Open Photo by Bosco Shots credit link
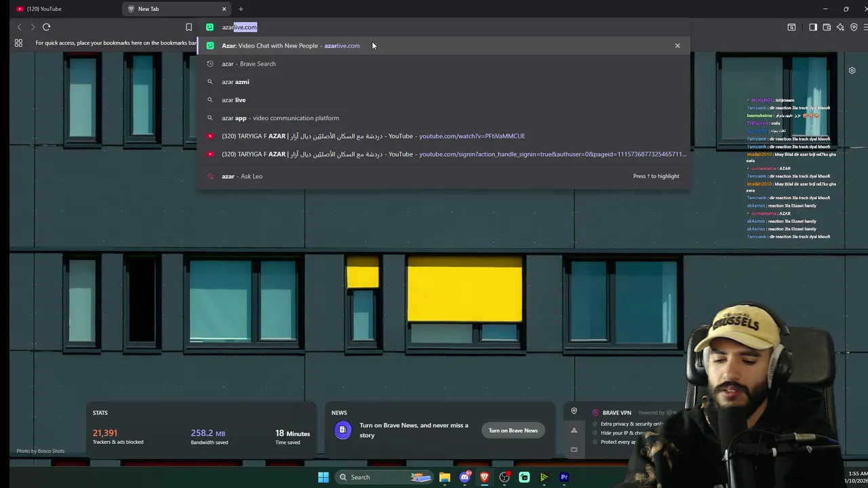Image resolution: width=868 pixels, height=488 pixels. click(41, 451)
